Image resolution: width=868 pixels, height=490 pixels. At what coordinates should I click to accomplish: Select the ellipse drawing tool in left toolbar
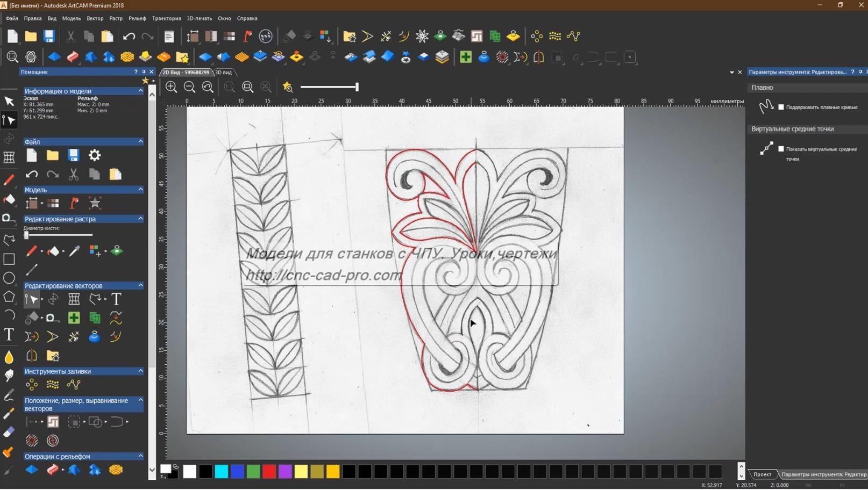(9, 278)
